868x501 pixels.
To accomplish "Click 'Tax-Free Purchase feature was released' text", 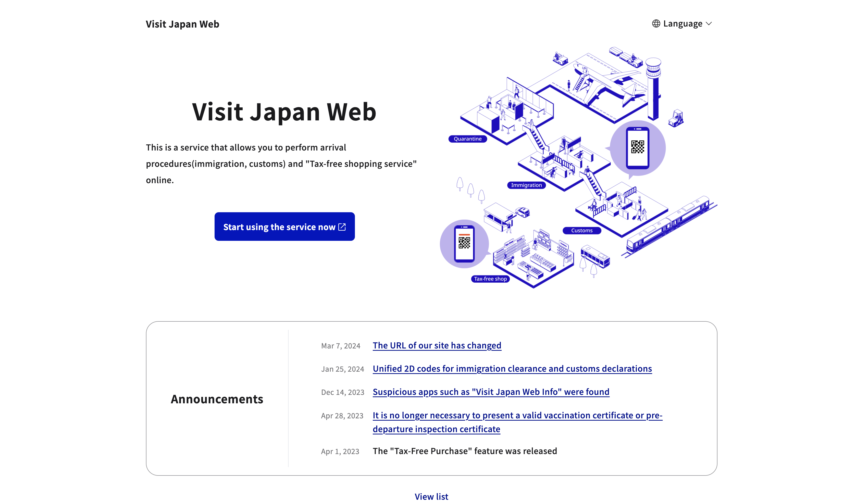I will point(465,451).
